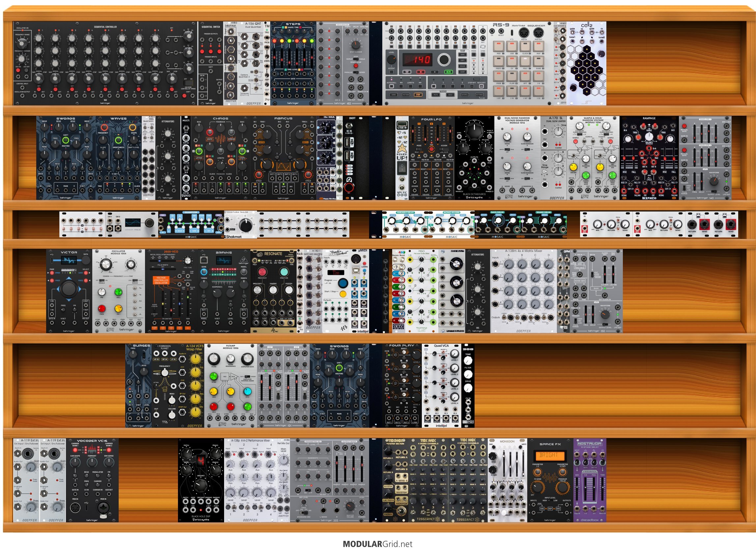Image resolution: width=756 pixels, height=551 pixels.
Task: Click the Space FX orange BRIGHT display
Action: [x=549, y=455]
